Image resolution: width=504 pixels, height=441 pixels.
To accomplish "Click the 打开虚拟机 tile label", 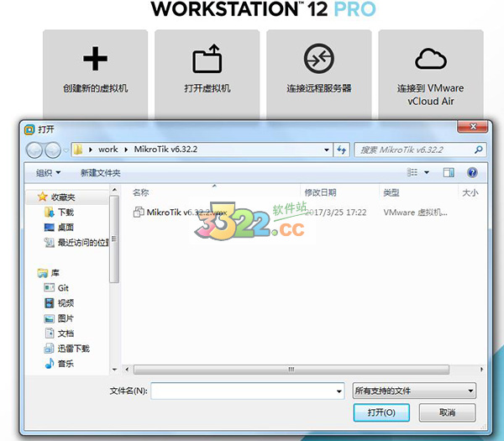I will (207, 88).
